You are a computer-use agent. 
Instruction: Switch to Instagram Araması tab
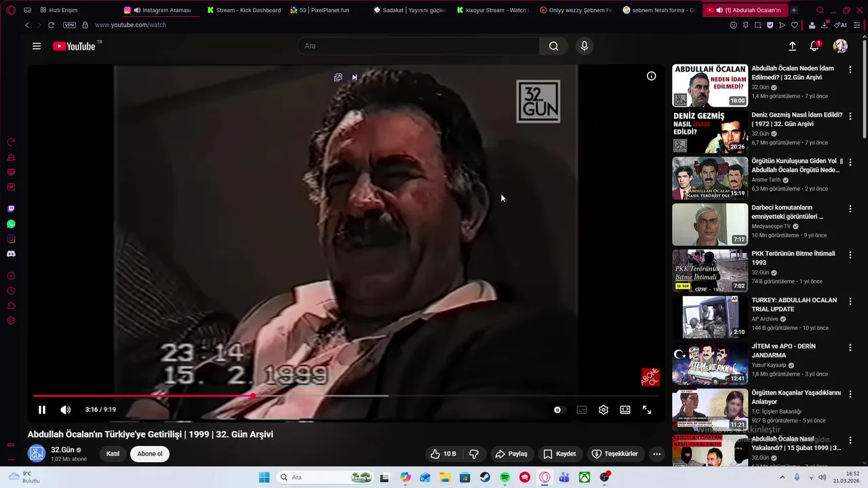tap(160, 10)
